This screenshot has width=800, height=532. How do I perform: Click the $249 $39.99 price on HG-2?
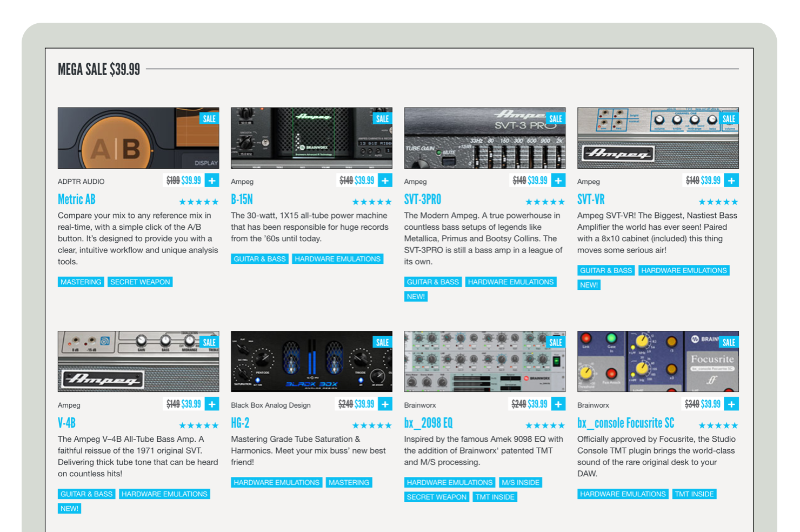tap(356, 404)
